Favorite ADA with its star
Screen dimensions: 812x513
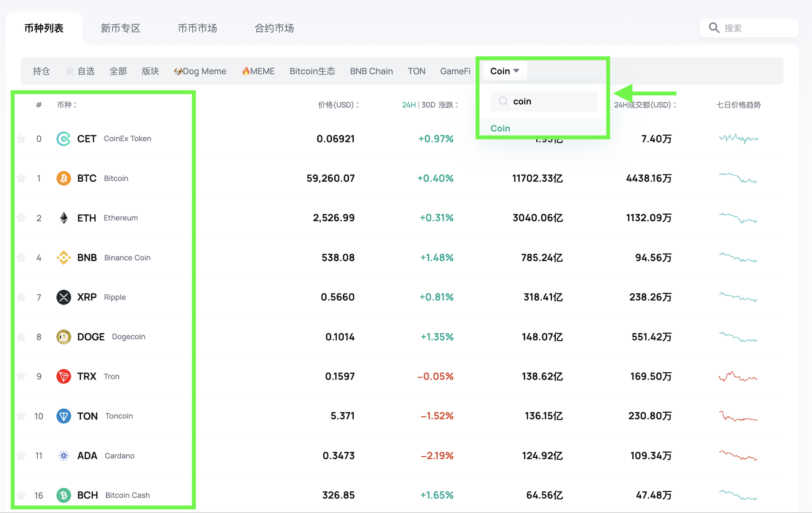[x=21, y=456]
